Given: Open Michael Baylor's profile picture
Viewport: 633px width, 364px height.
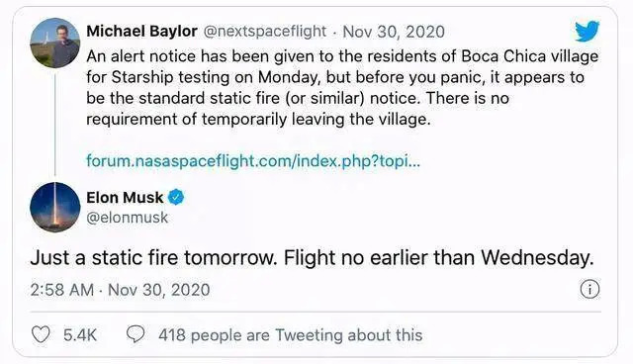Looking at the screenshot, I should pos(55,43).
